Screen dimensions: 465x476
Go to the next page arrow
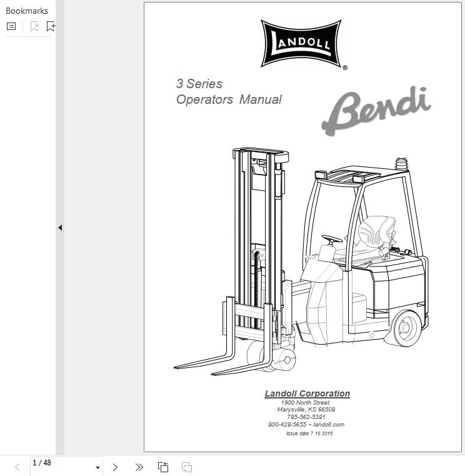[x=115, y=467]
